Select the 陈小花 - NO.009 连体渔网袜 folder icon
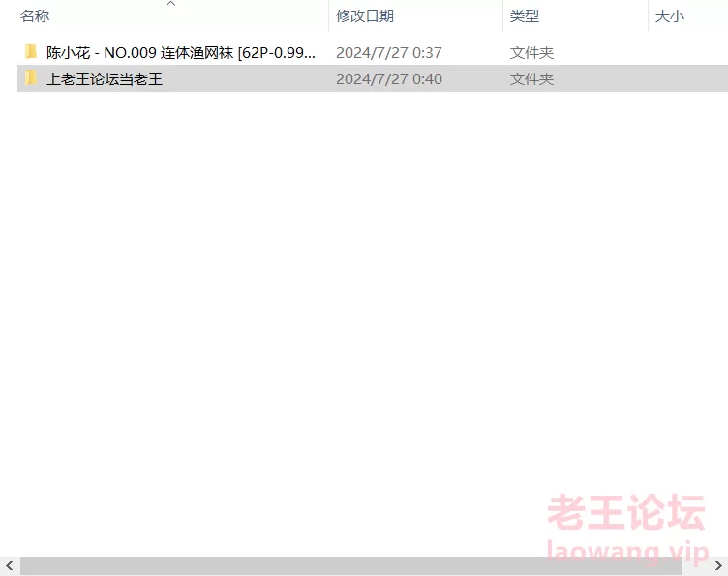 point(31,52)
